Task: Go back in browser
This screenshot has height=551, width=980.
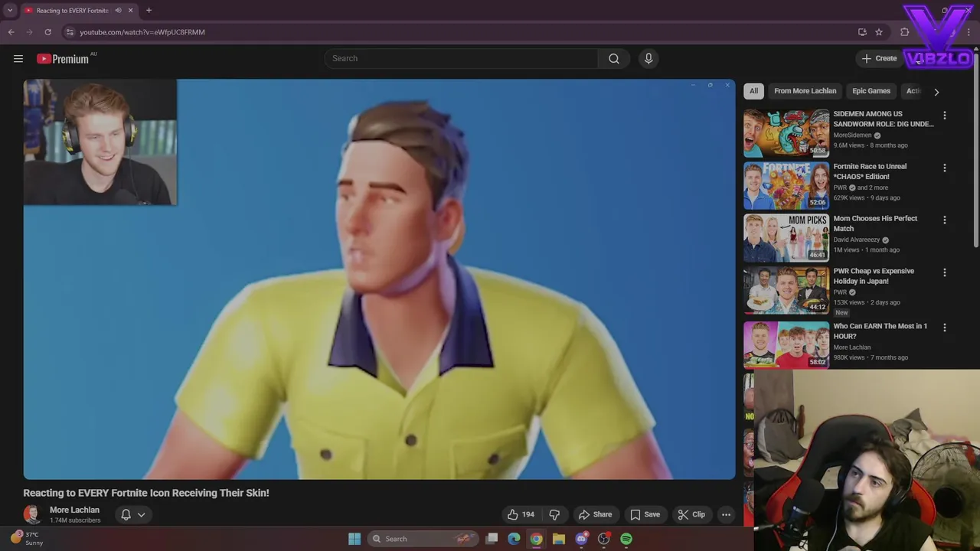Action: [11, 32]
